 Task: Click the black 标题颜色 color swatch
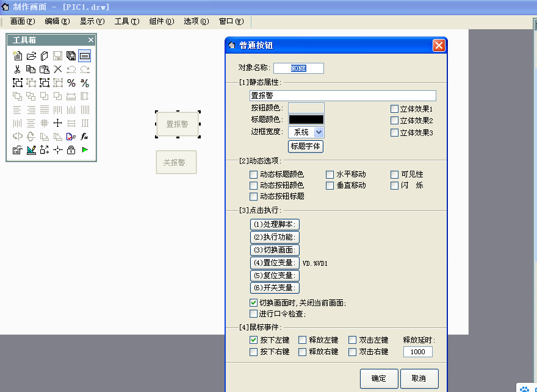tap(306, 119)
